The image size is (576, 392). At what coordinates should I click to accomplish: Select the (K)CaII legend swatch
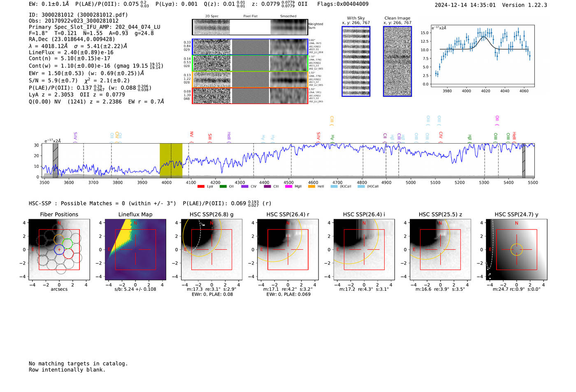(334, 186)
